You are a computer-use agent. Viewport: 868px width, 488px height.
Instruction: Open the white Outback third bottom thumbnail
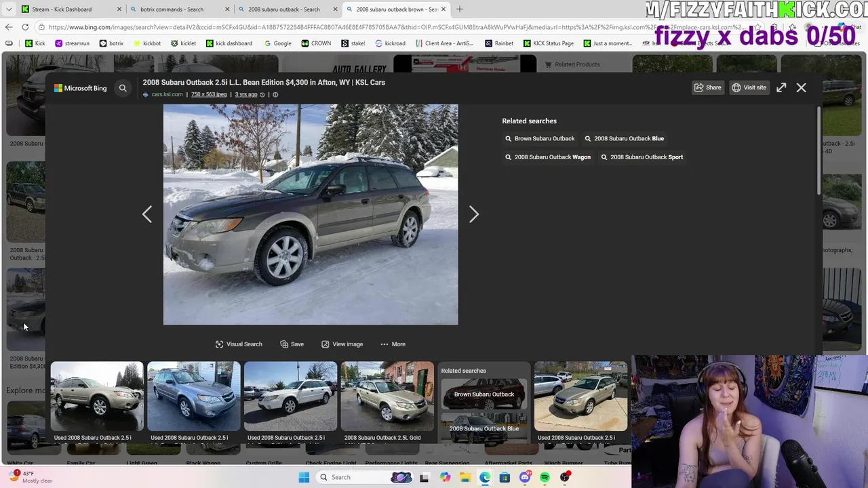(x=290, y=396)
